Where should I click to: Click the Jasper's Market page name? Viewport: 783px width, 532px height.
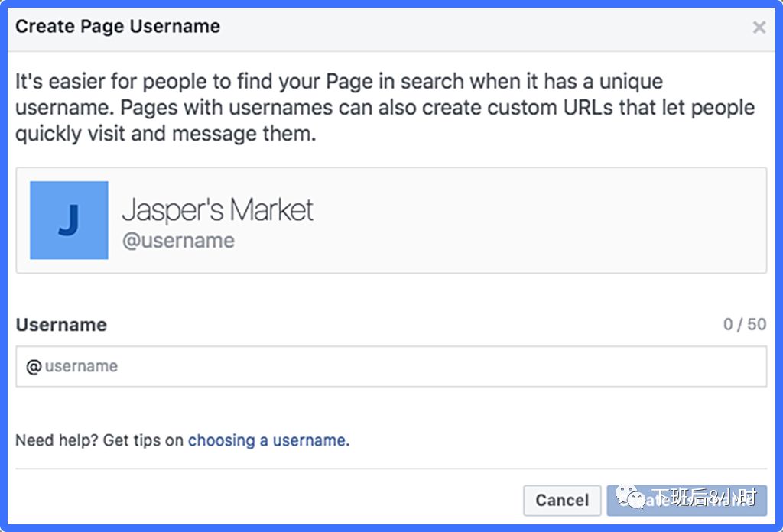coord(218,209)
